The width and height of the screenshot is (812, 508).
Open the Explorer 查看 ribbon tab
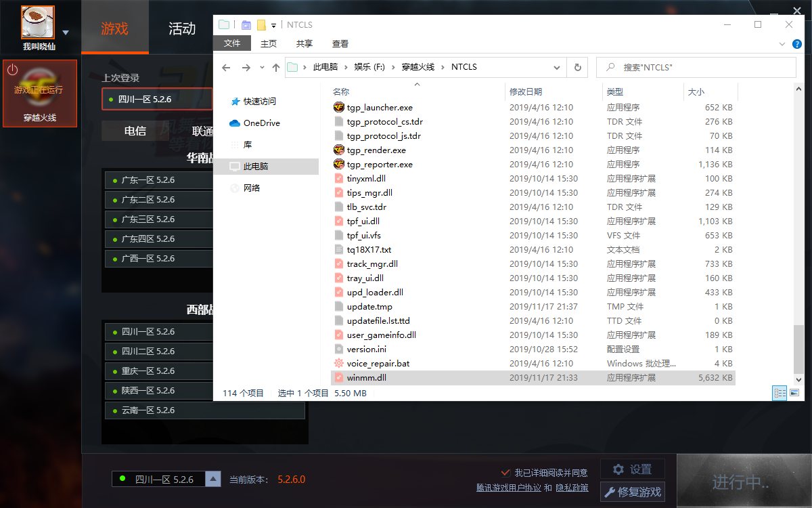click(x=340, y=43)
